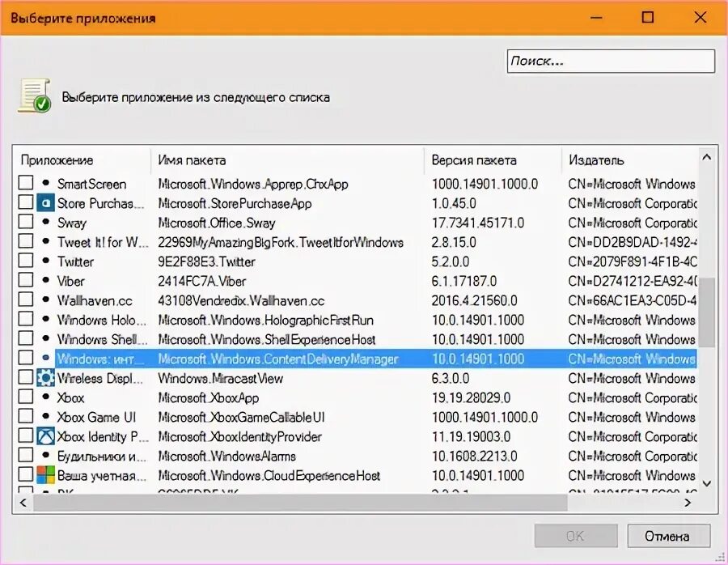Viewport: 728px width, 565px height.
Task: Click the Microsoft.WindowsAlarms package name
Action: click(x=226, y=457)
